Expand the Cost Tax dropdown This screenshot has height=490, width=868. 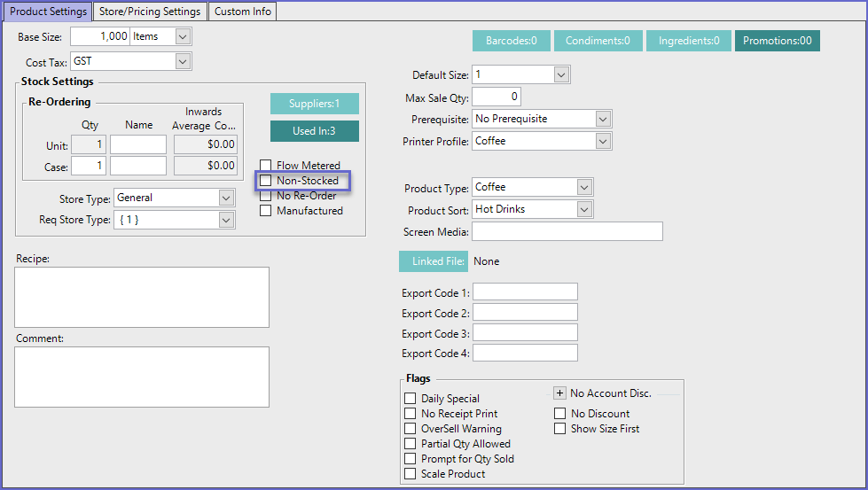183,62
